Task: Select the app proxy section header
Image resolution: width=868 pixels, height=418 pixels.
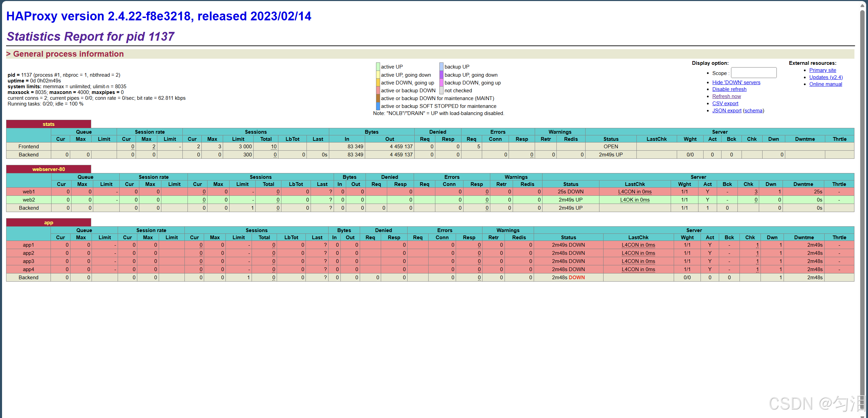Action: pyautogui.click(x=48, y=223)
